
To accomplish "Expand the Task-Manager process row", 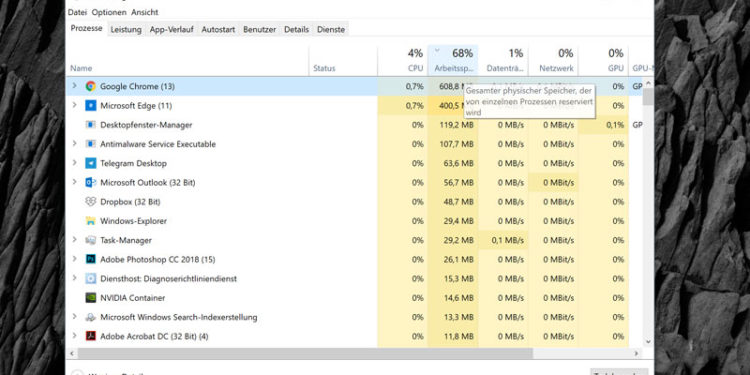I will tap(74, 240).
